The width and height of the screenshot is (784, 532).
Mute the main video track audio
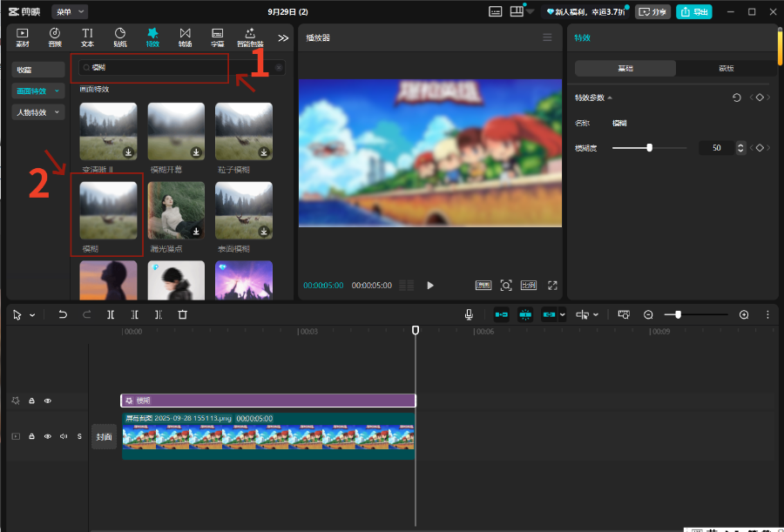(x=64, y=436)
